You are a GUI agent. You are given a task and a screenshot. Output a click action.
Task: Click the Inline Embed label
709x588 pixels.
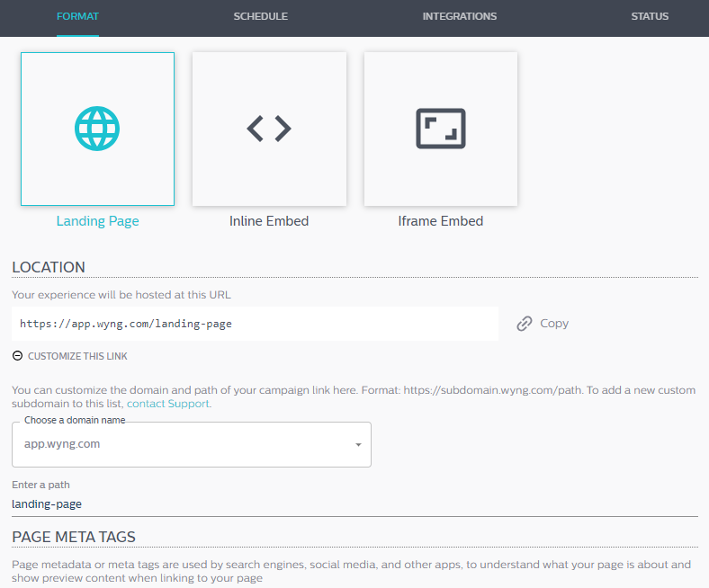pos(269,221)
